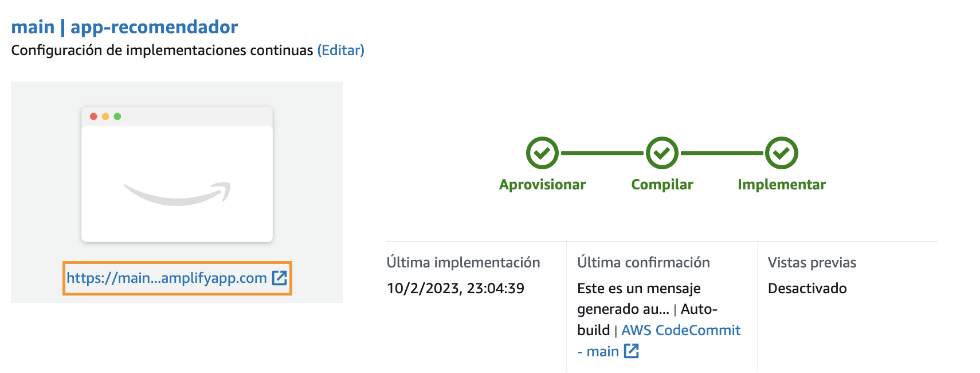Click the Compilar checkmark circle
Image resolution: width=980 pixels, height=373 pixels.
coord(662,153)
